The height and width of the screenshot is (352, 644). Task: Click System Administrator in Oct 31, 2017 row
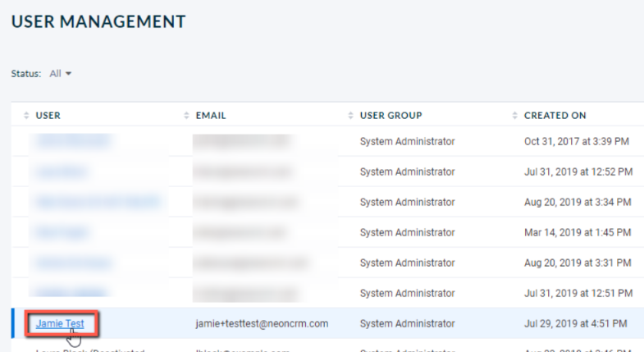click(x=408, y=141)
